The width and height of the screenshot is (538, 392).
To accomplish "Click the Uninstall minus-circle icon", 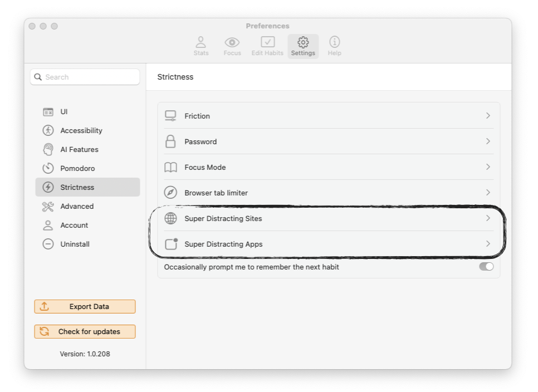I will [48, 244].
